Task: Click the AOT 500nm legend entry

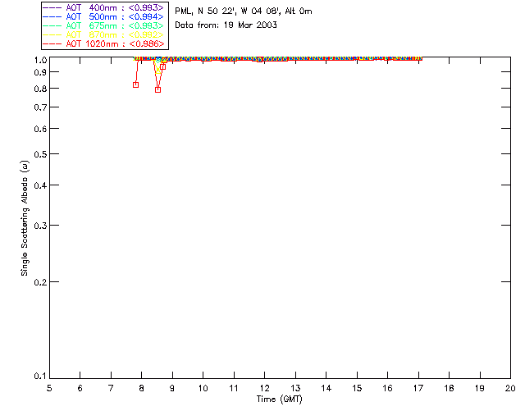Action: tap(103, 16)
